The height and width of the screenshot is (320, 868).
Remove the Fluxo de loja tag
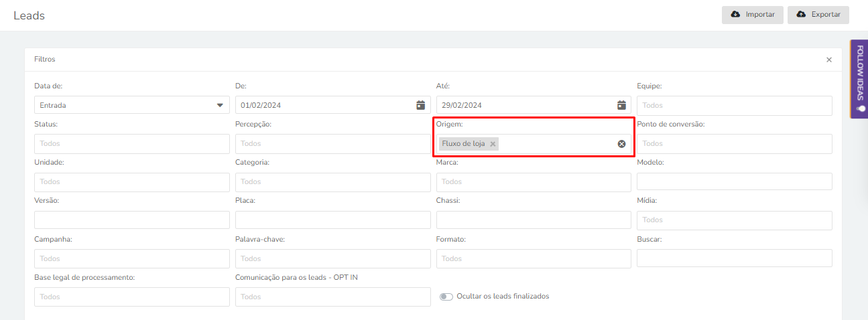click(493, 144)
